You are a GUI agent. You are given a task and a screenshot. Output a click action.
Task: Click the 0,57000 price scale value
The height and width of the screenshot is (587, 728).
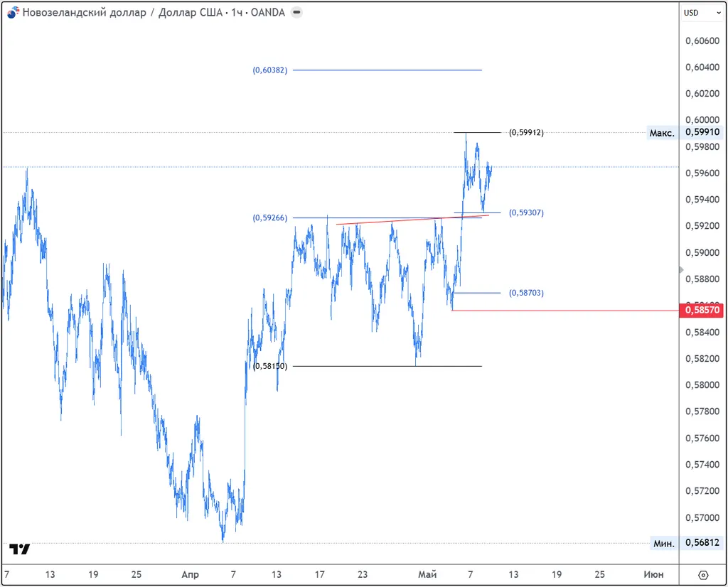coord(702,517)
